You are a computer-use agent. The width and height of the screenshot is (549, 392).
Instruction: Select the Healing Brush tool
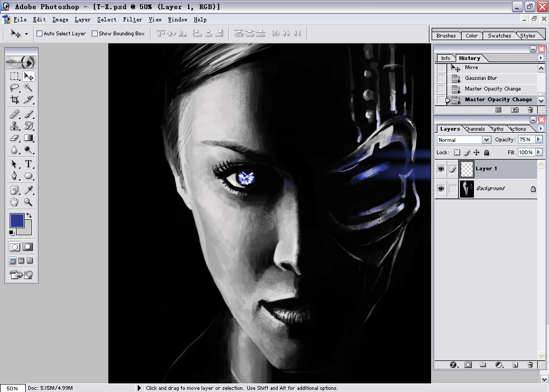(x=14, y=114)
